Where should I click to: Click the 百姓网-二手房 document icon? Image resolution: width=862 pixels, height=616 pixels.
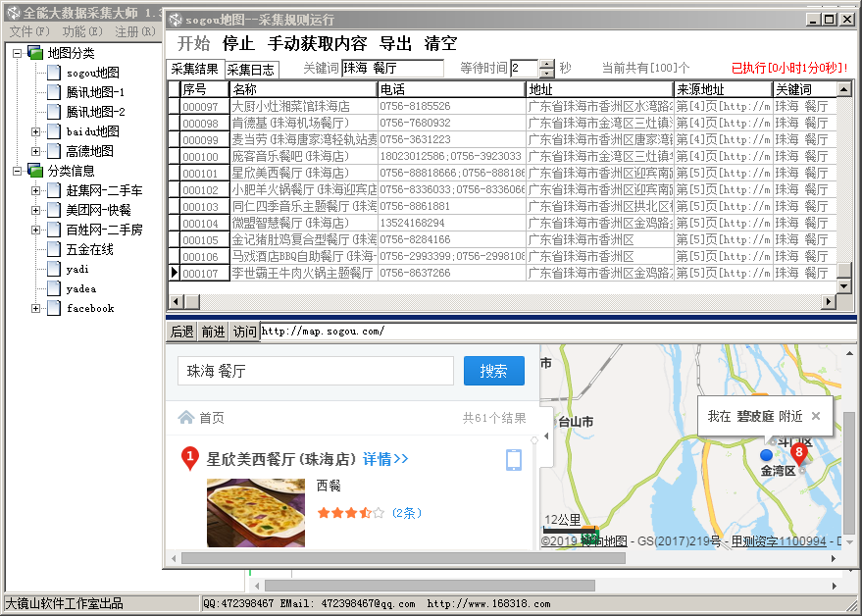tap(53, 230)
